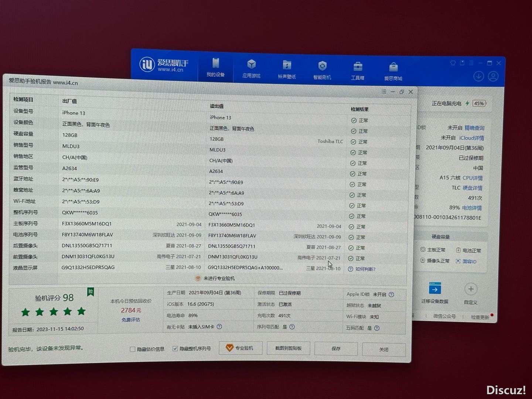Click 专业验机 button
Image resolution: width=532 pixels, height=399 pixels.
(241, 348)
